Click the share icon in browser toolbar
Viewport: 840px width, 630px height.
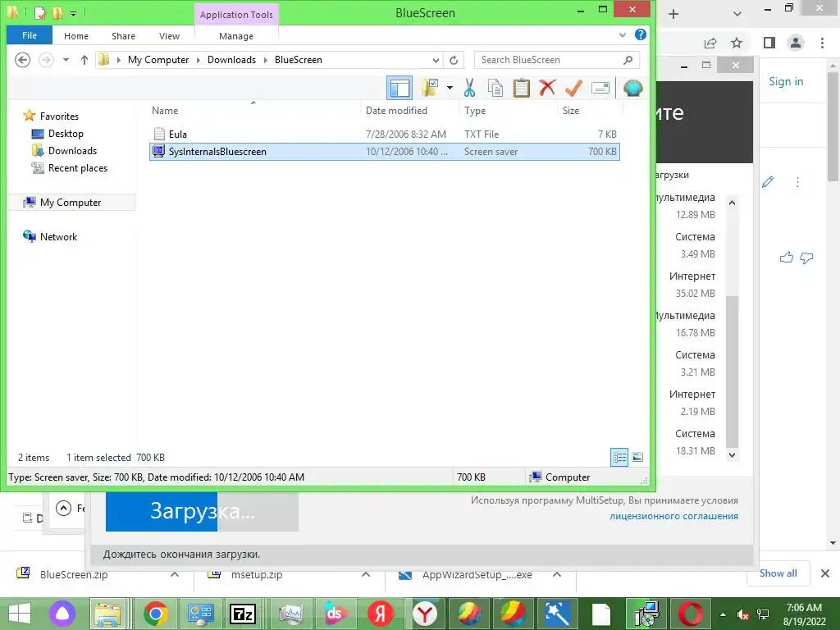[x=710, y=43]
